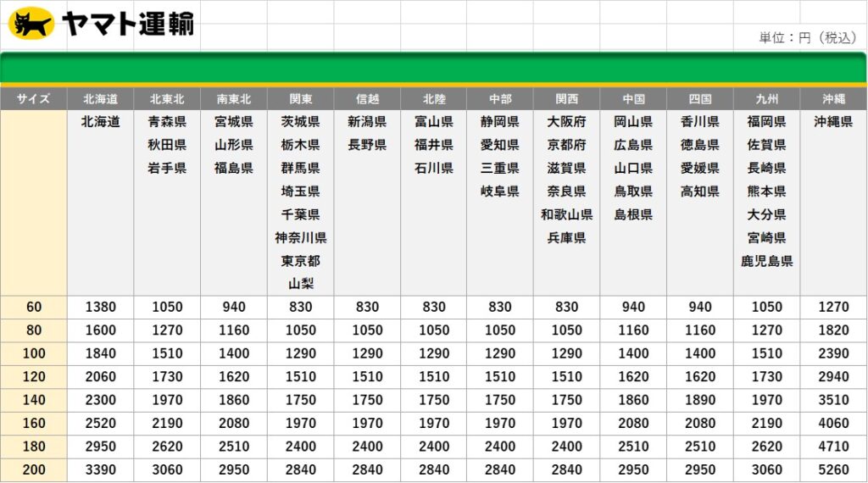The image size is (868, 483).
Task: Click the 新潟県 prefecture name
Action: [367, 122]
